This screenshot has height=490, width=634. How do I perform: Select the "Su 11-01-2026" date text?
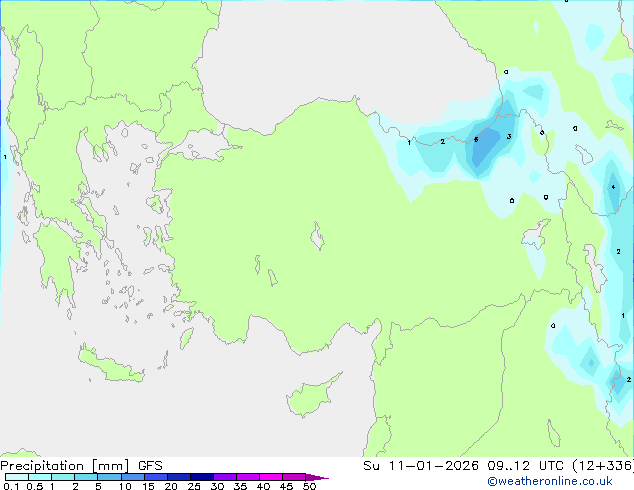(x=421, y=466)
